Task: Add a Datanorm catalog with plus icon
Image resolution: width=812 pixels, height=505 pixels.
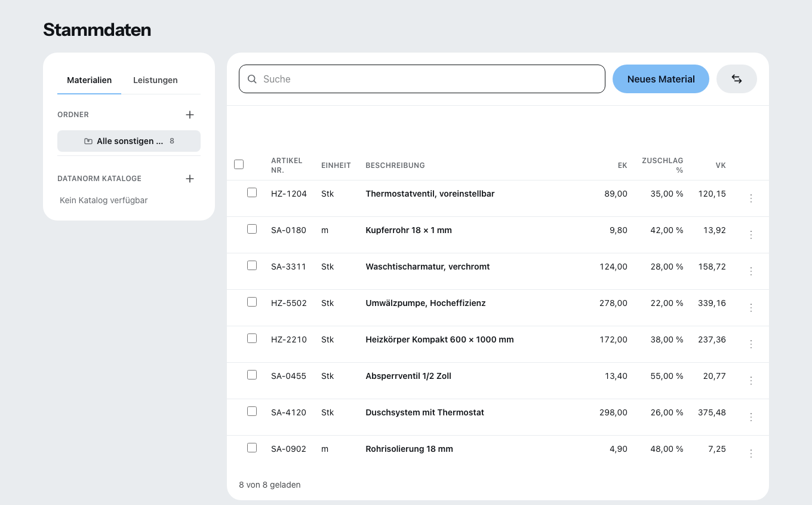Action: point(190,179)
